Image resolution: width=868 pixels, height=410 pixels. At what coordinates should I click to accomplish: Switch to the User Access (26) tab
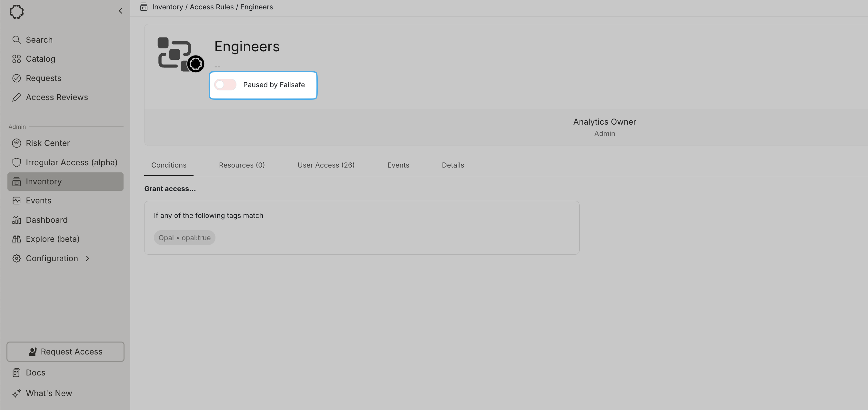(325, 165)
